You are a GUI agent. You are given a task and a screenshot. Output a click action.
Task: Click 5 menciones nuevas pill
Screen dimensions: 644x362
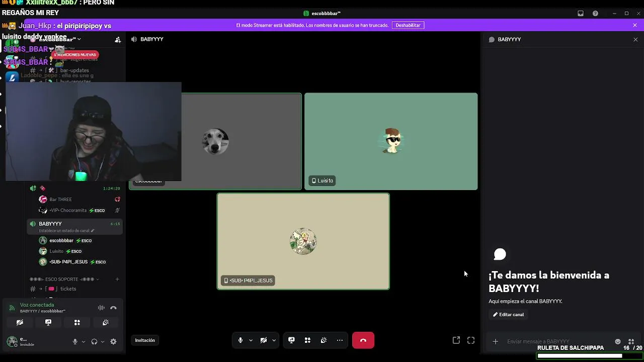click(x=75, y=54)
